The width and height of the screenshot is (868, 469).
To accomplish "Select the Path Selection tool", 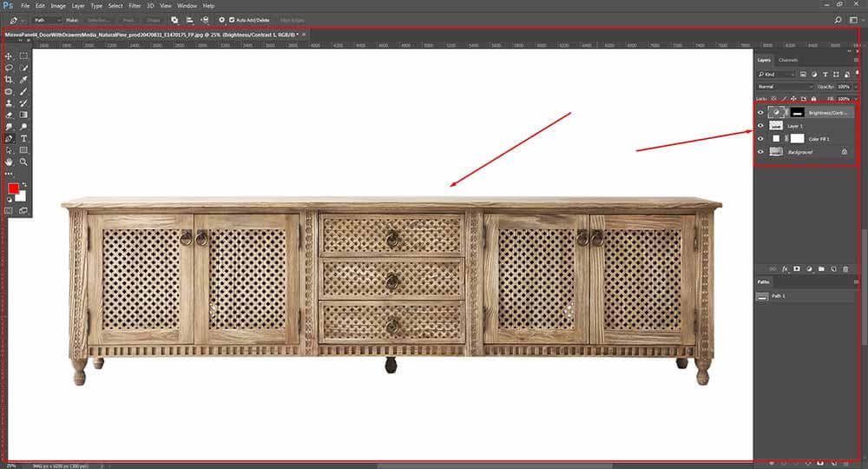I will 9,150.
